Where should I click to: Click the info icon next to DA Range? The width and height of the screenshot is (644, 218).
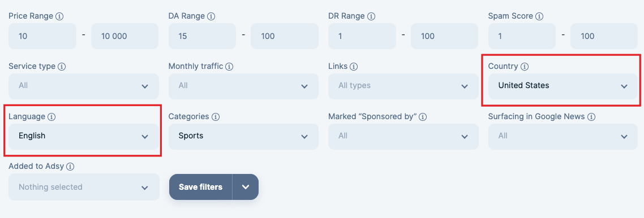coord(211,16)
